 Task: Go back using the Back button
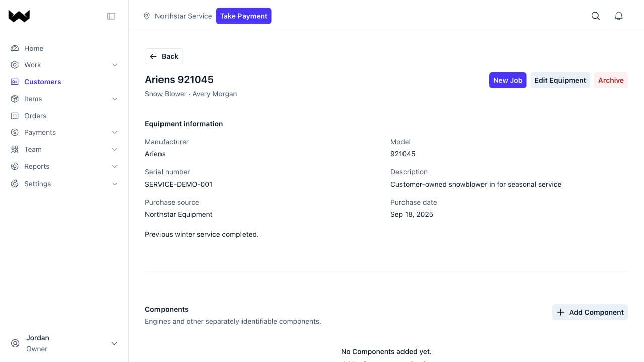point(164,56)
